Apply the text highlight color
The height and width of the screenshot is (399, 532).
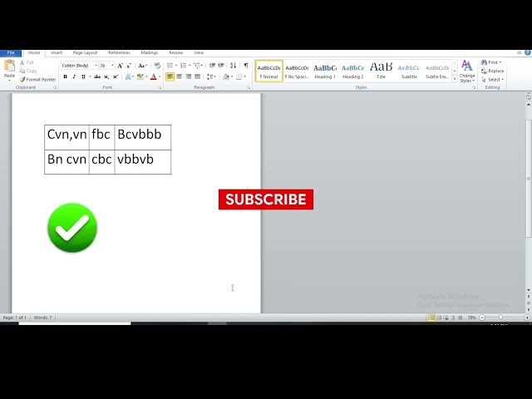click(x=140, y=76)
